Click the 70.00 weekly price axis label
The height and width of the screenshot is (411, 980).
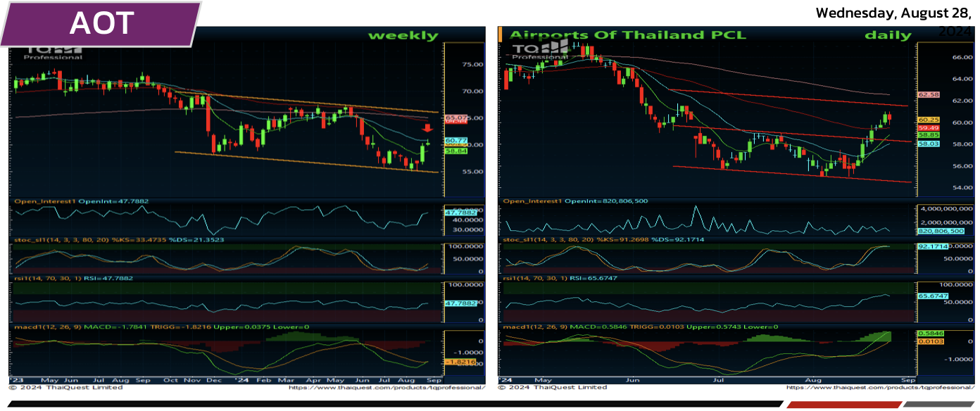472,91
